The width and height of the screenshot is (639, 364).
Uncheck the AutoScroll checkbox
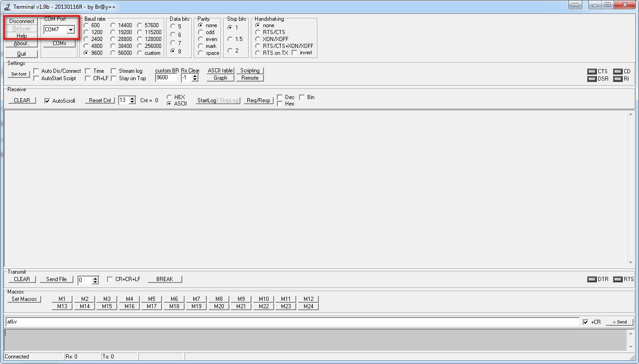(x=47, y=101)
